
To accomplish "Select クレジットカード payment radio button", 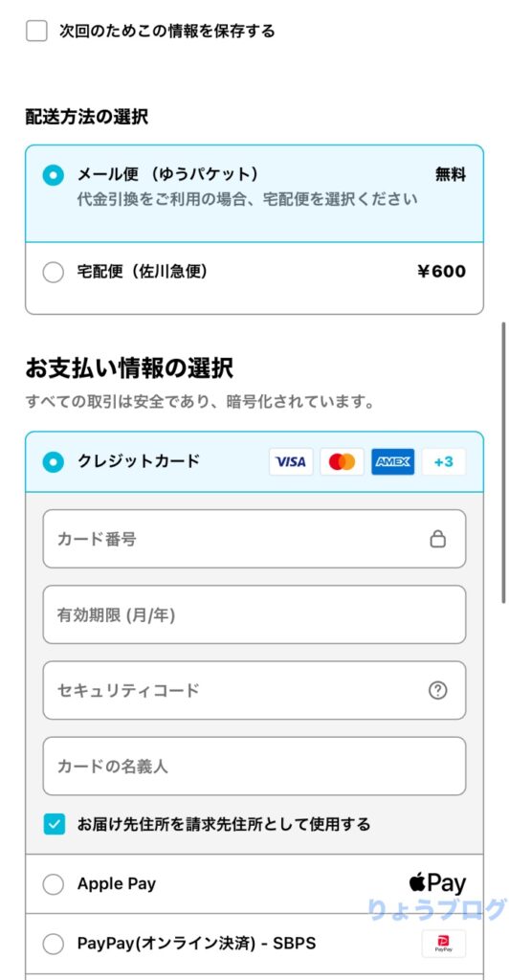I will (x=53, y=462).
